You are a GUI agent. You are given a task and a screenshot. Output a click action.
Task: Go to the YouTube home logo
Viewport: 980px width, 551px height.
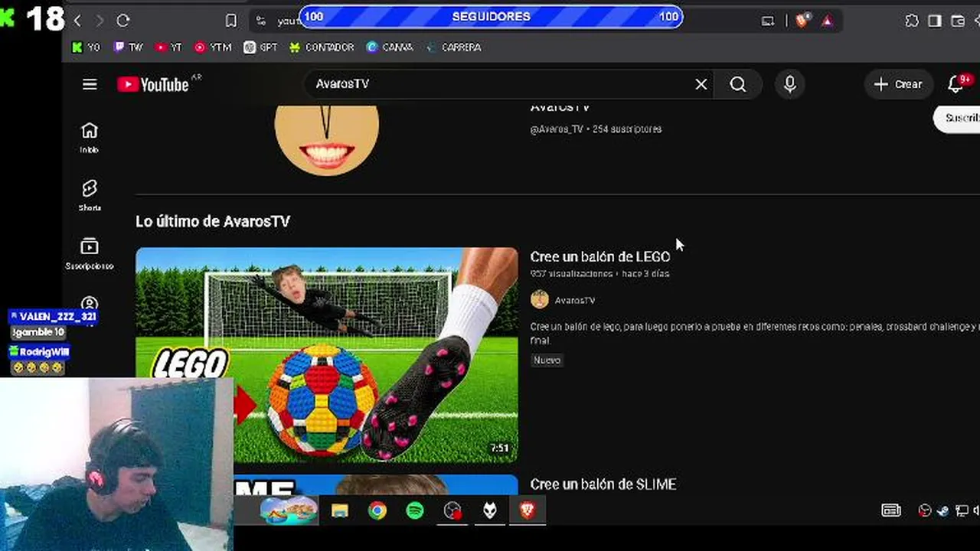[153, 84]
